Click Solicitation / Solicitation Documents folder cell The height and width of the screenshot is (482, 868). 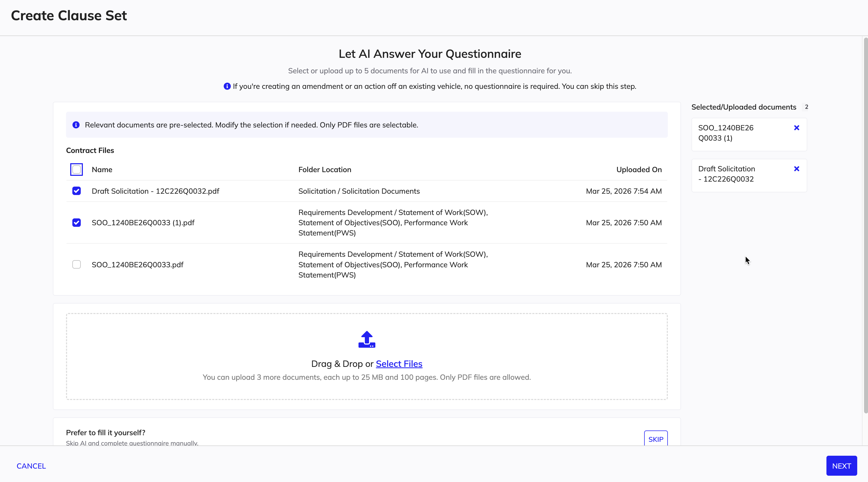point(359,191)
